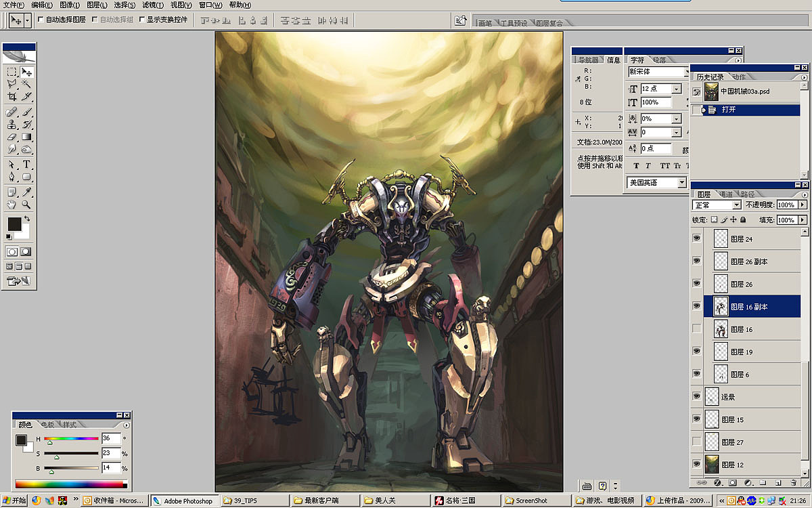The image size is (812, 508).
Task: Select the Magic Wand tool
Action: coord(26,84)
